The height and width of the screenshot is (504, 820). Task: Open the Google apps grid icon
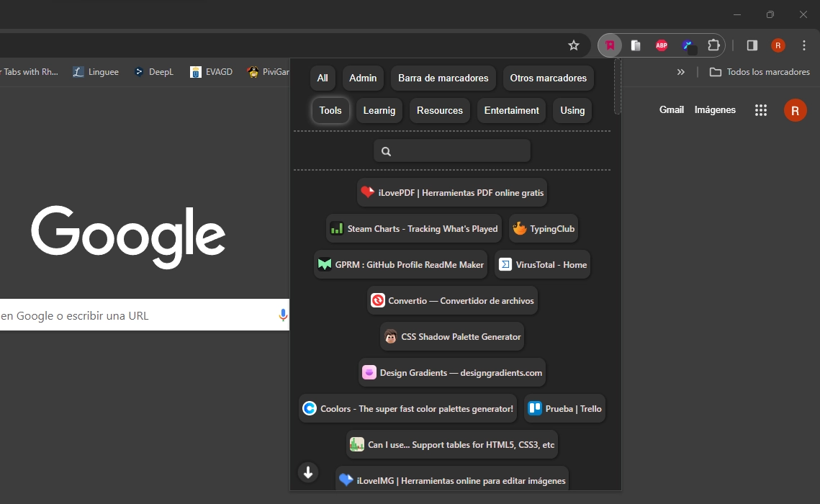coord(761,110)
